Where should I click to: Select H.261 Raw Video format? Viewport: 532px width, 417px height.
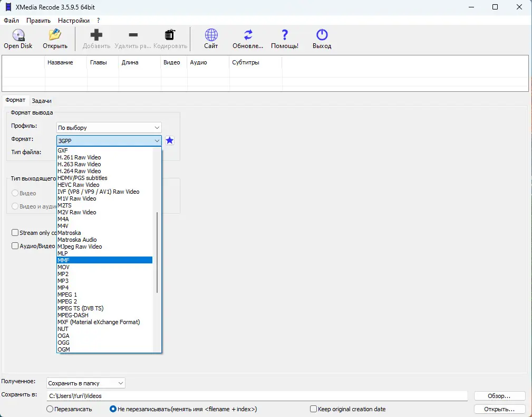pos(105,157)
